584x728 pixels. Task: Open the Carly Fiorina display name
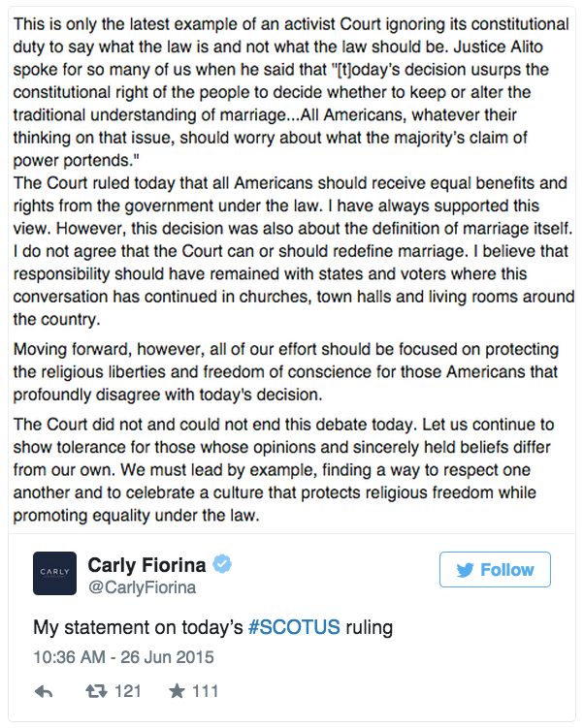pos(146,565)
